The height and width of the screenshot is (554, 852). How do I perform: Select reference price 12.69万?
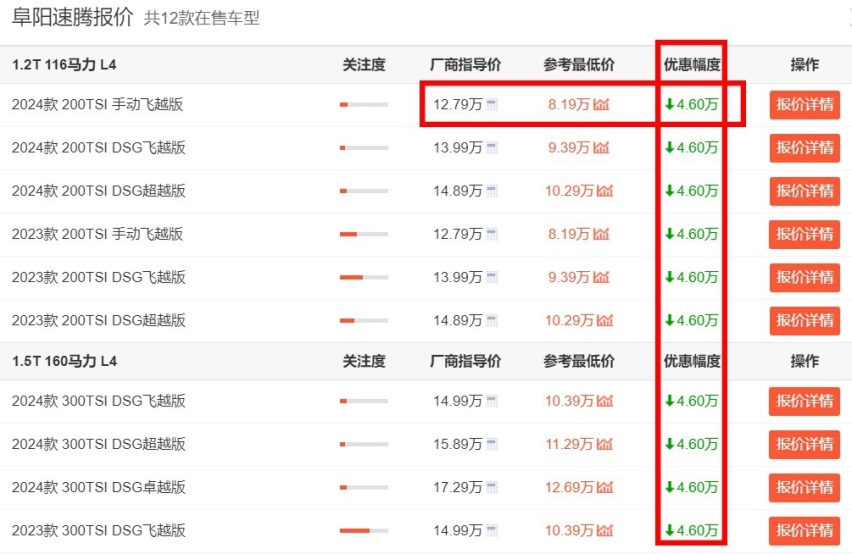[x=569, y=488]
